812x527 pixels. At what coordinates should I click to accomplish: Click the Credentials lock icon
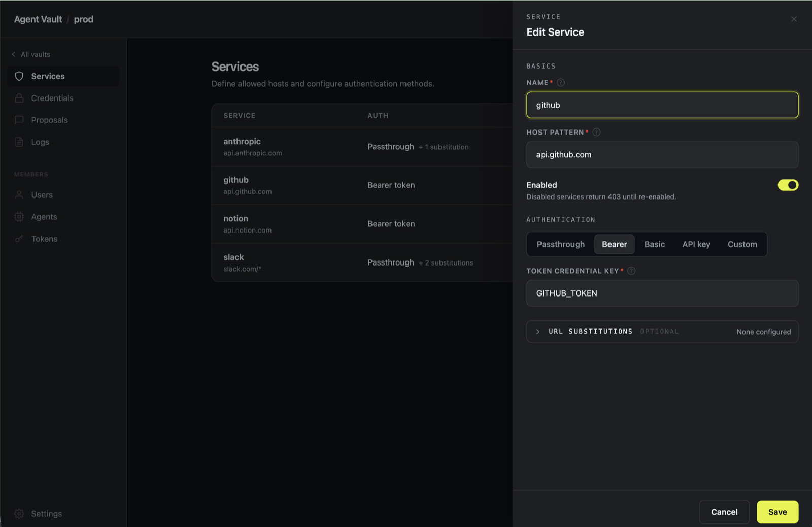[x=19, y=98]
